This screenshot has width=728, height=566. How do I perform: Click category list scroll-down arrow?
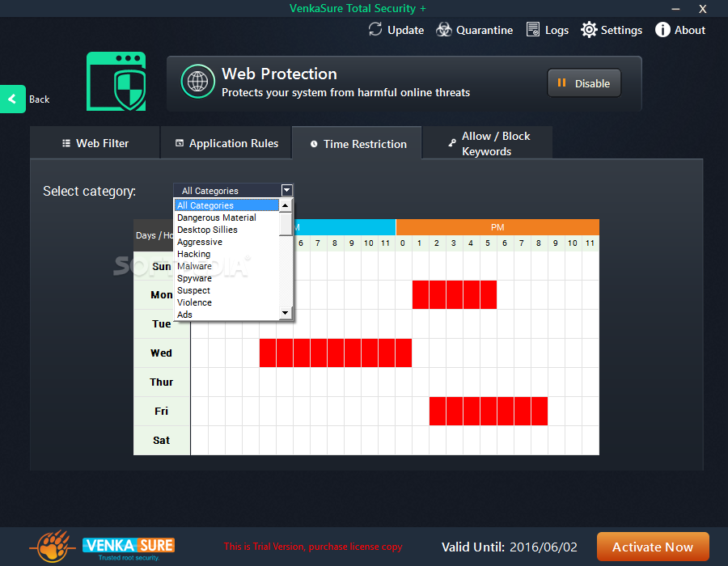point(286,313)
